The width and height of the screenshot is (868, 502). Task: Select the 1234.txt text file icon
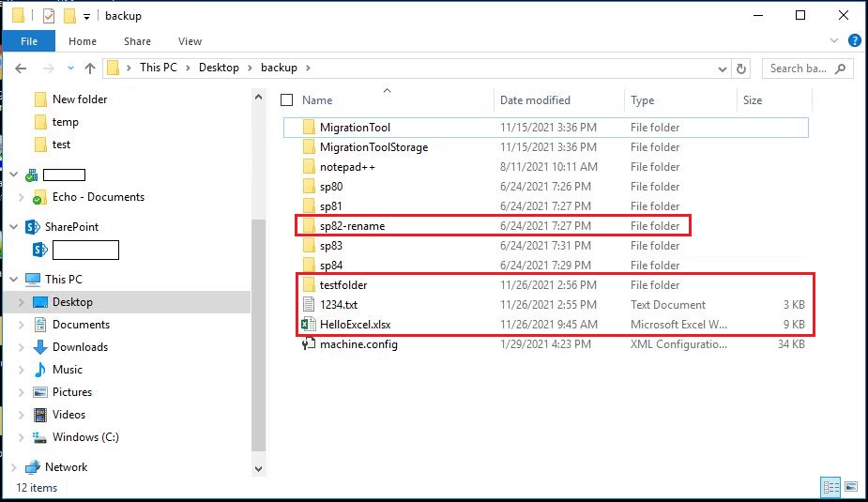click(x=309, y=304)
